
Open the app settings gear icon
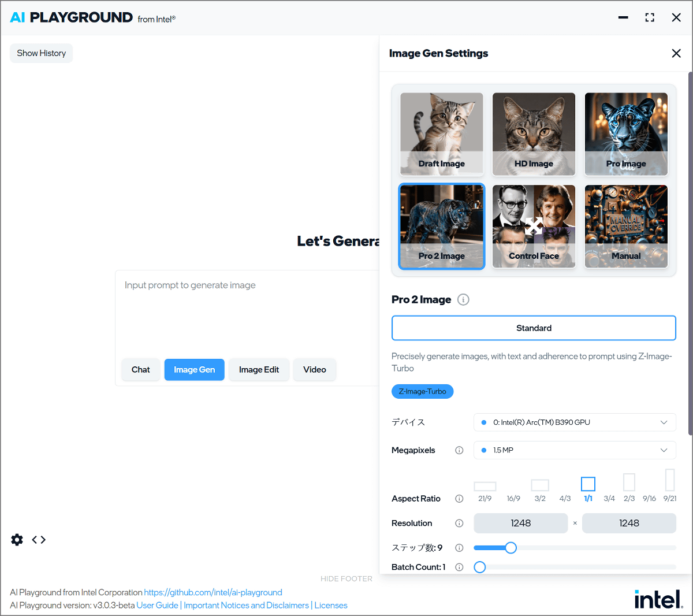17,540
